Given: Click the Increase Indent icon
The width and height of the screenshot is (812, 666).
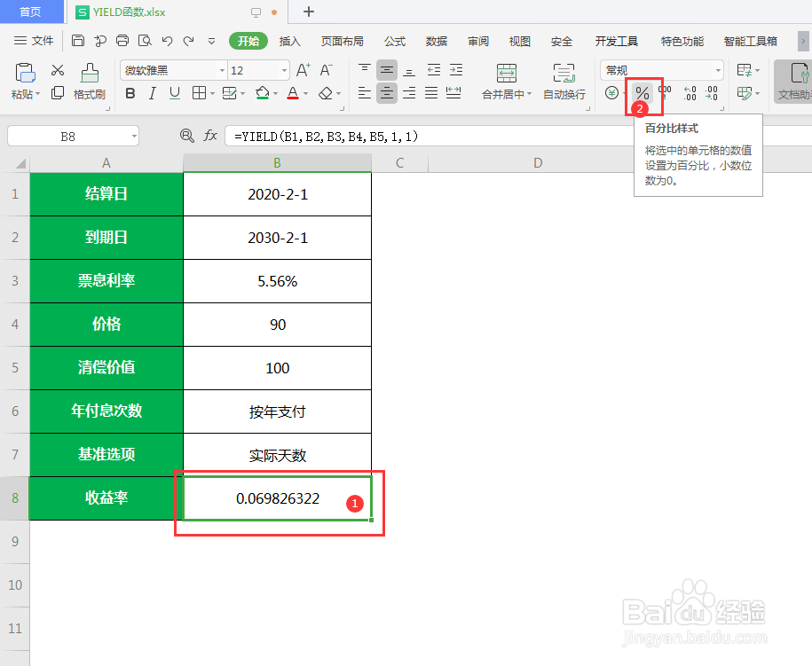Looking at the screenshot, I should [456, 70].
